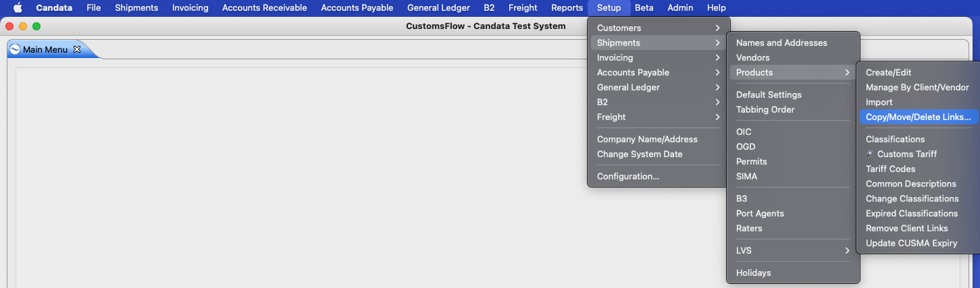Close the Main Menu tab with its X icon

click(x=77, y=49)
